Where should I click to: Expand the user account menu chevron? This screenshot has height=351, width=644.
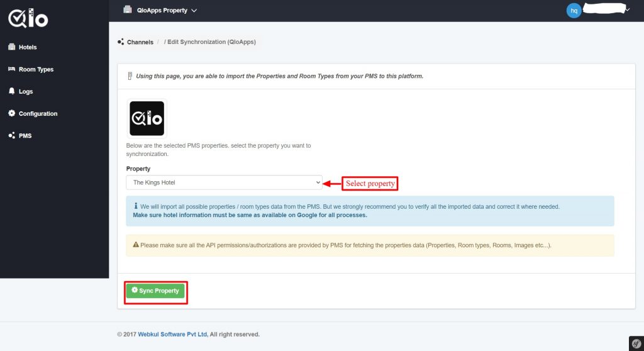(628, 10)
